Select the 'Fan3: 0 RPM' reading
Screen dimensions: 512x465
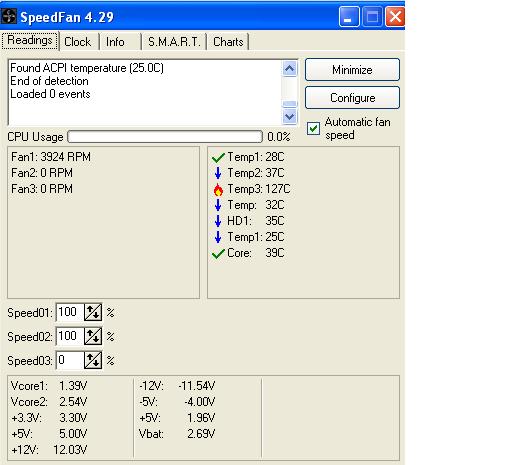pyautogui.click(x=42, y=189)
